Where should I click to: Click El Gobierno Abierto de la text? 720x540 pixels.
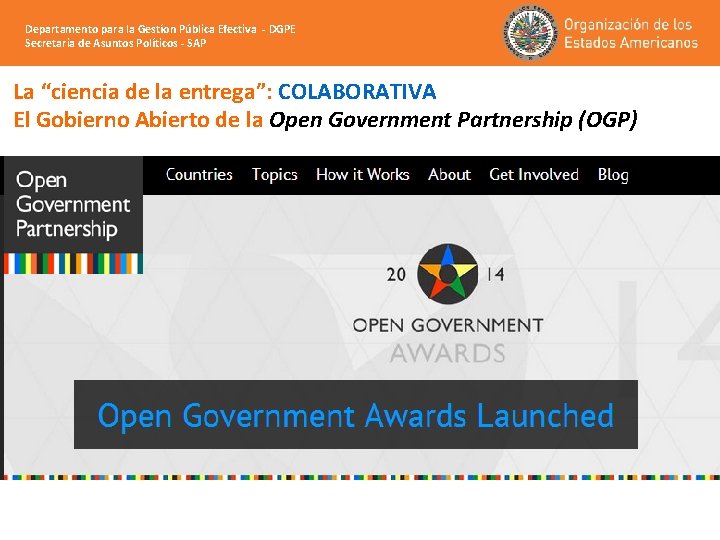[x=138, y=120]
